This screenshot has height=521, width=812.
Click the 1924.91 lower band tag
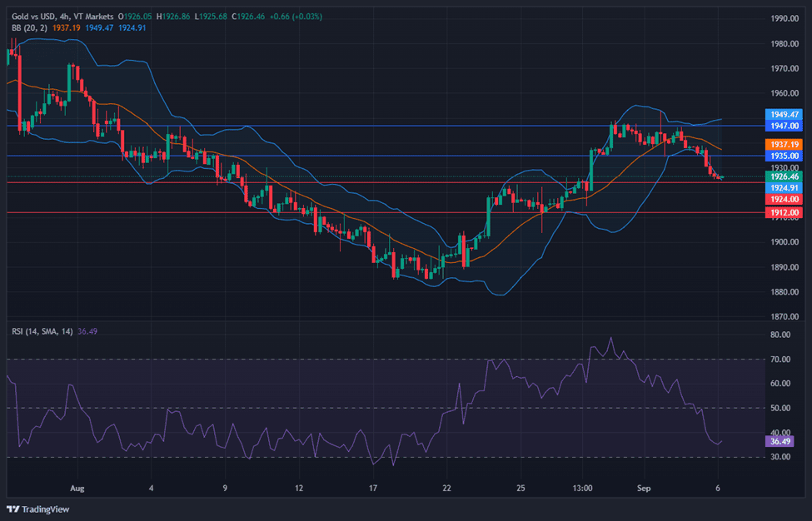784,188
